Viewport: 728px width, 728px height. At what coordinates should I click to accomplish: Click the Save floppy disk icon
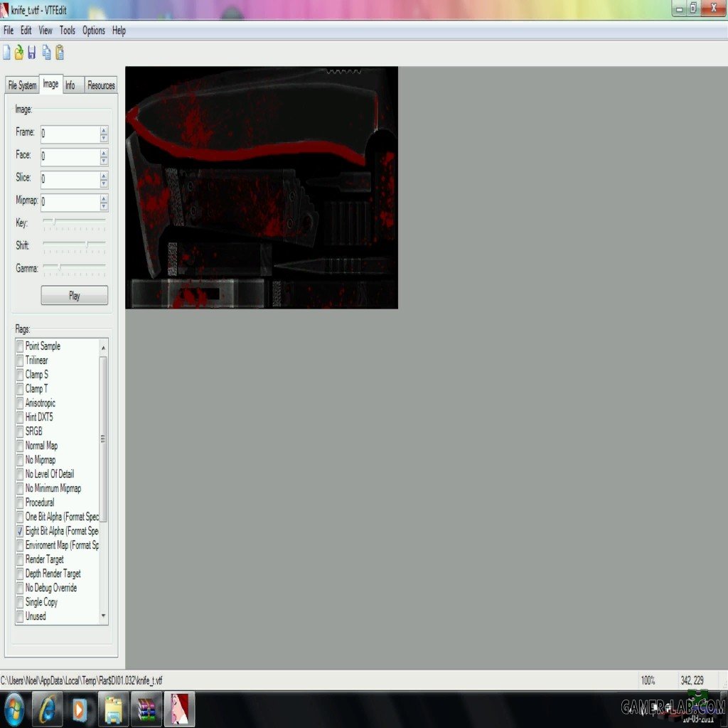[x=31, y=53]
